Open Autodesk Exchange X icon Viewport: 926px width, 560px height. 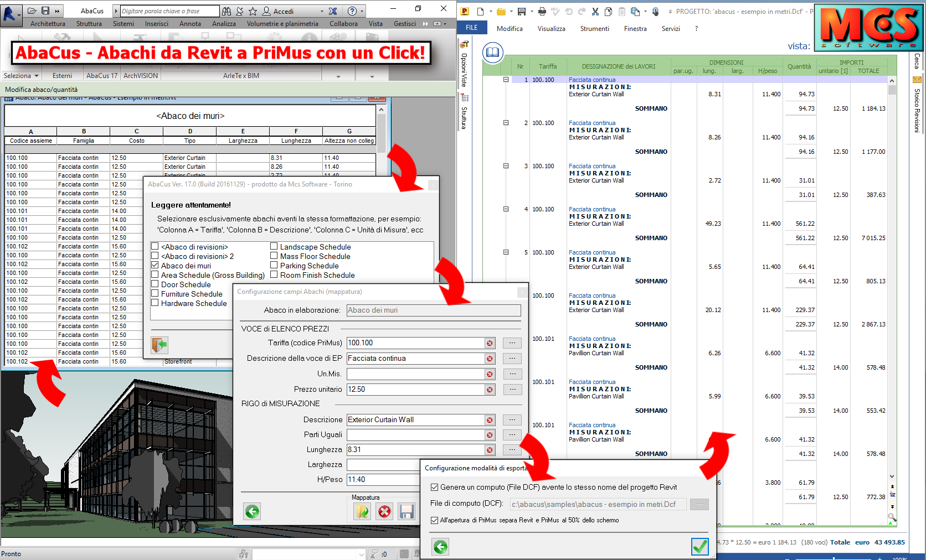pos(333,11)
